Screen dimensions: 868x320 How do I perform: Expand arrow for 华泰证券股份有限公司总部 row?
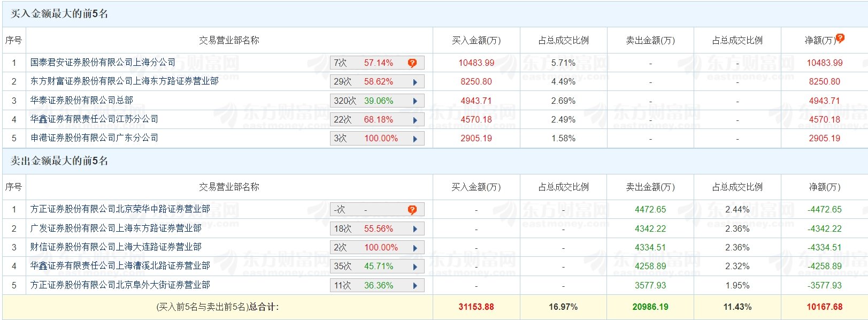pos(415,101)
